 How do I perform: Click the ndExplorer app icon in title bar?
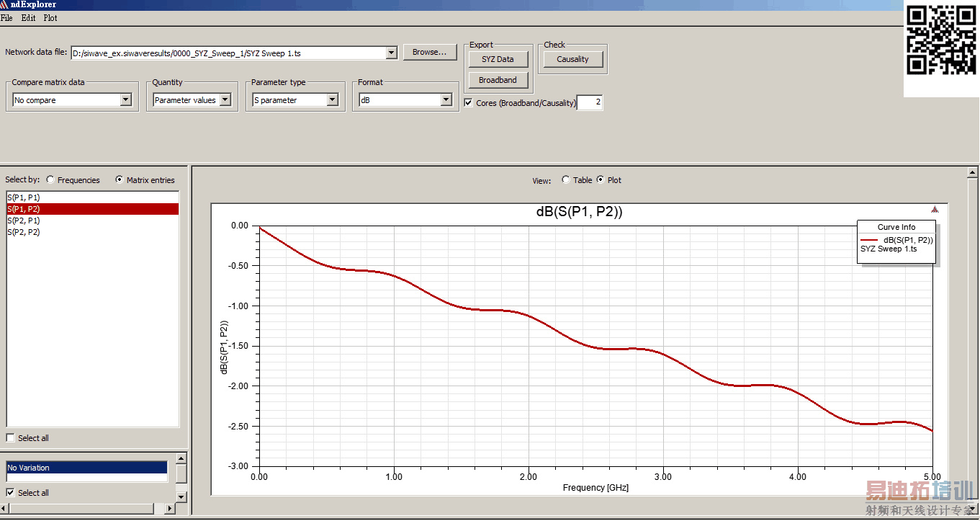coord(4,4)
